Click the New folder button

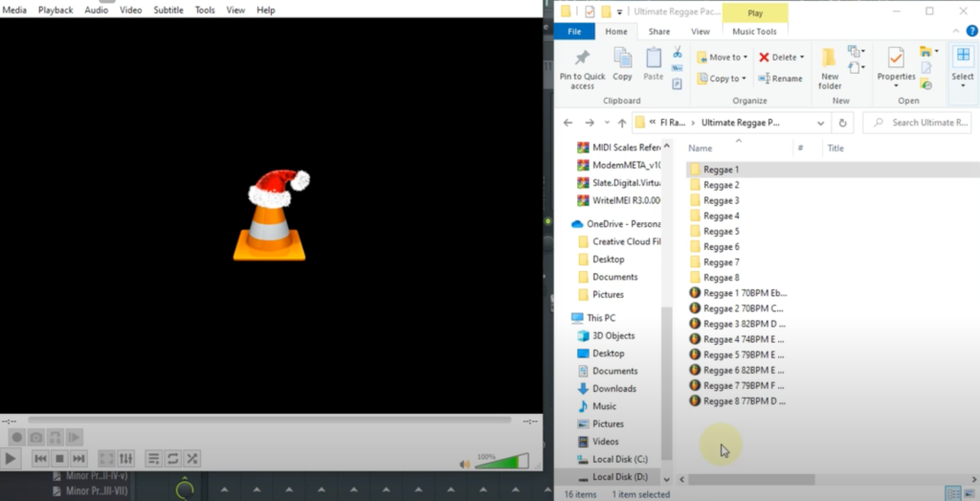click(x=830, y=69)
